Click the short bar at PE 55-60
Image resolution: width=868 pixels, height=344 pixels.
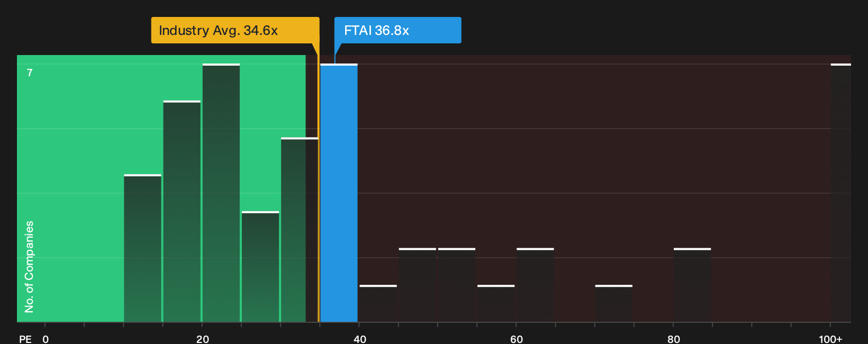pos(496,303)
